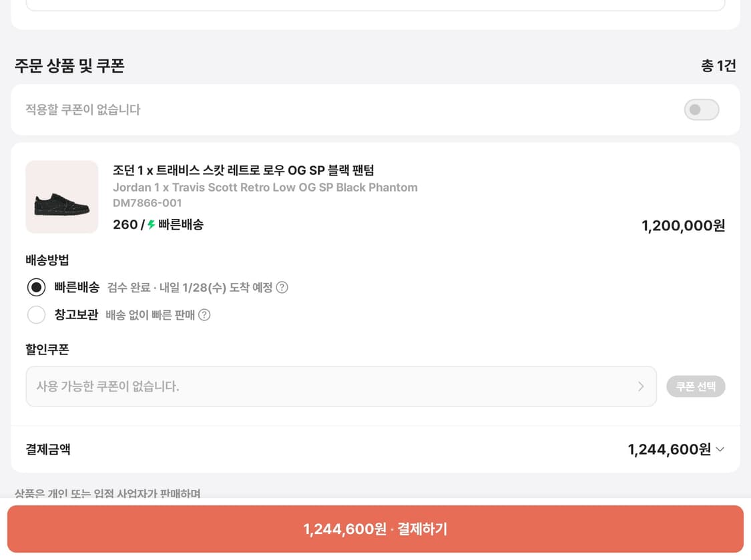Toggle the coupon switch next to 적용할 쿠폰이 없습니다
Screen dimensions: 751x560
[701, 109]
